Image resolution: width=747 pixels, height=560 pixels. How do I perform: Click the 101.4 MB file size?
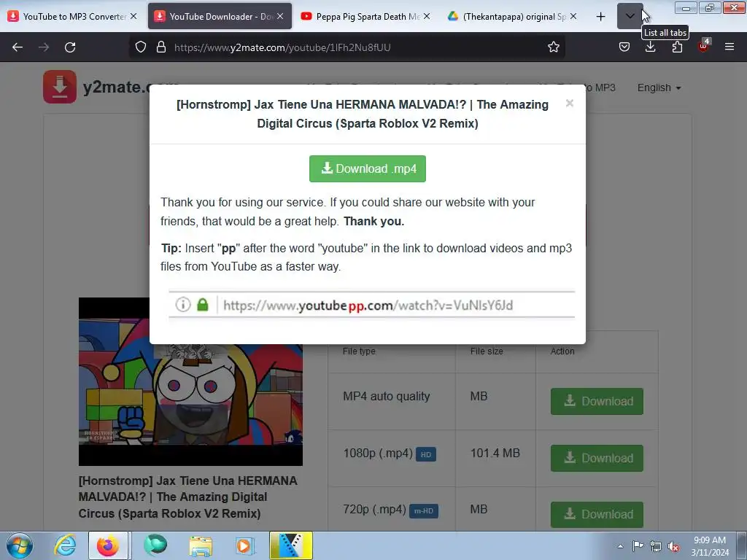[x=495, y=453]
